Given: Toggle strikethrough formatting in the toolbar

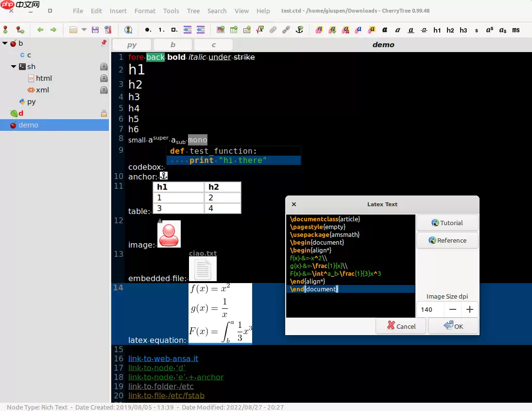Looking at the screenshot, I should pyautogui.click(x=424, y=30).
